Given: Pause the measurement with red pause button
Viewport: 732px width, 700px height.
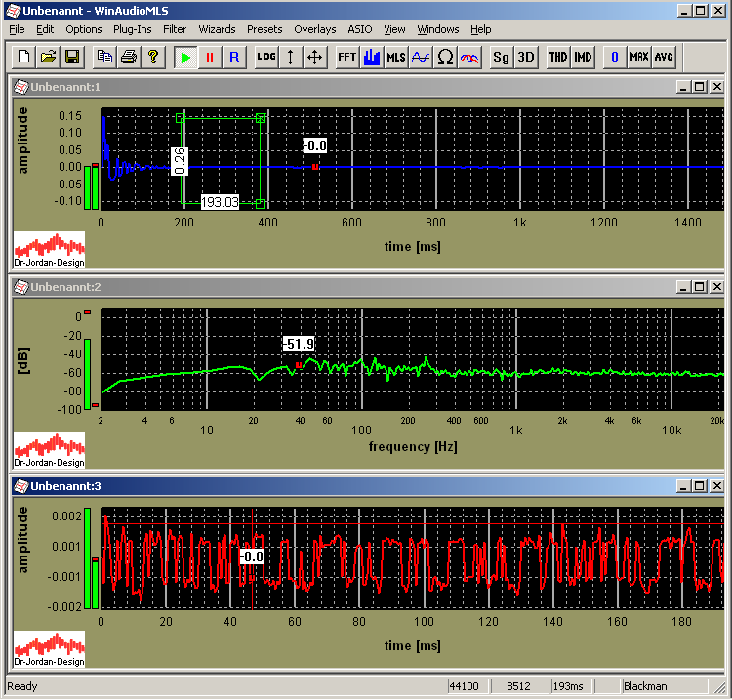Looking at the screenshot, I should [x=210, y=57].
